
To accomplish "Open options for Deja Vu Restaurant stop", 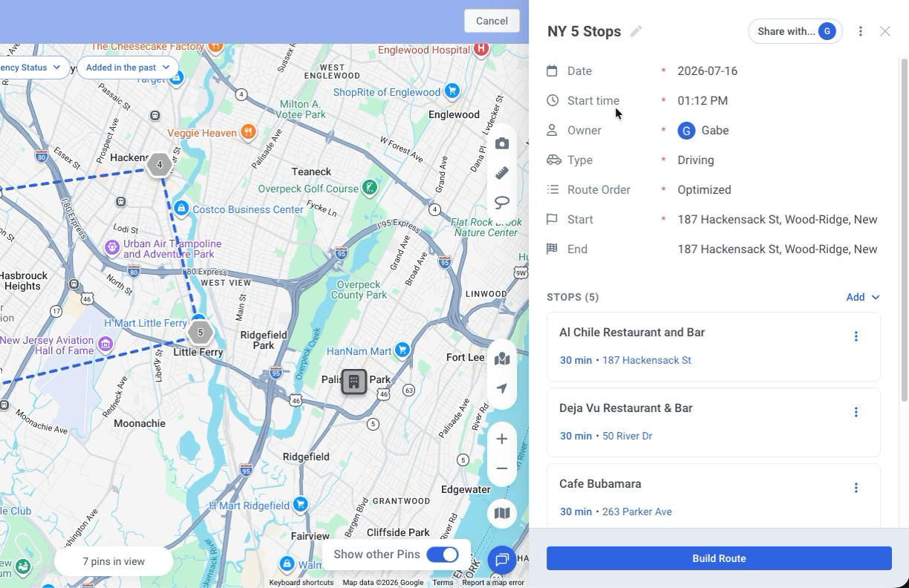I will [x=856, y=412].
